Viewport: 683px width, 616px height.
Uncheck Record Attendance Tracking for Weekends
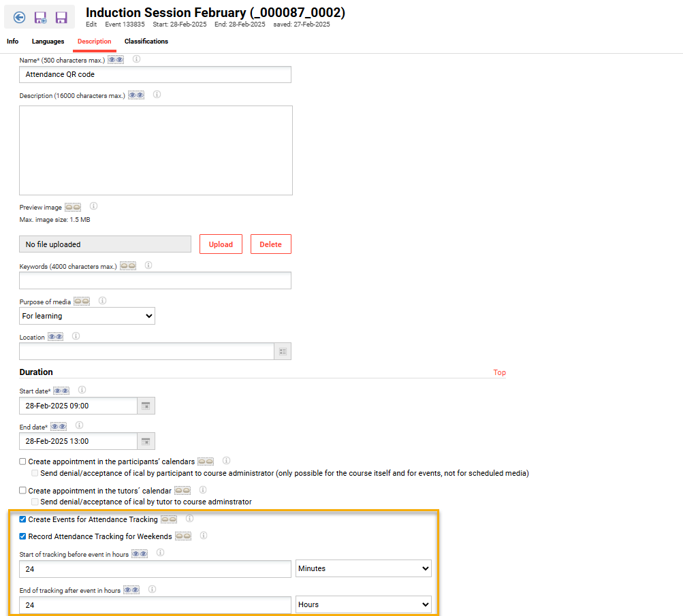point(22,536)
